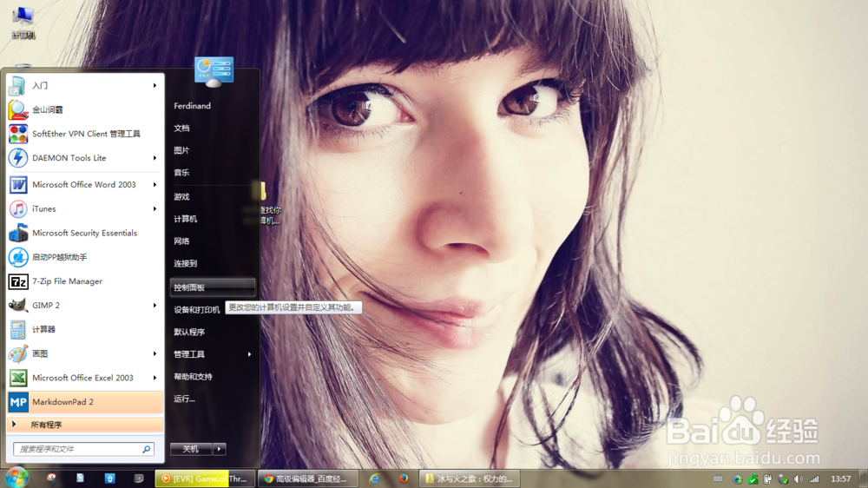Open the computer desktop icon

(23, 23)
